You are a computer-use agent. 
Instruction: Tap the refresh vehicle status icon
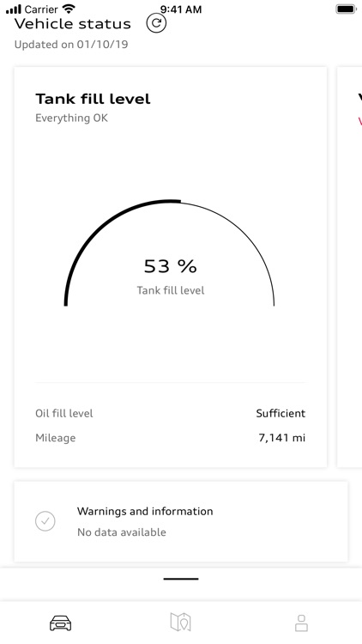tap(156, 23)
